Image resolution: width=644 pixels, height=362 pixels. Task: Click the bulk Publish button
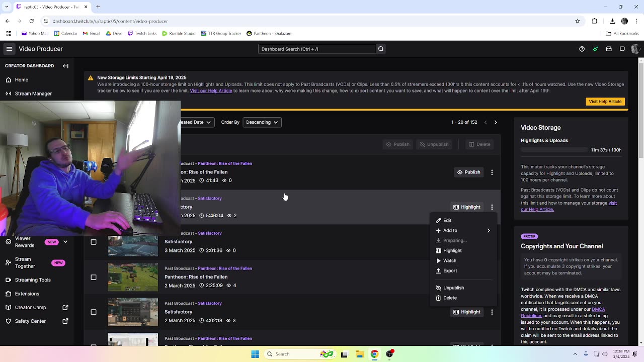(397, 144)
